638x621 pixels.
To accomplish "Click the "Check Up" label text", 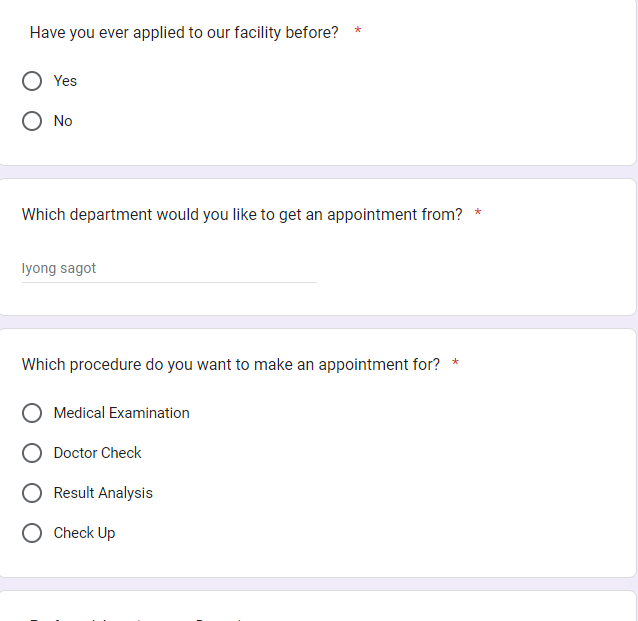I will (x=84, y=533).
